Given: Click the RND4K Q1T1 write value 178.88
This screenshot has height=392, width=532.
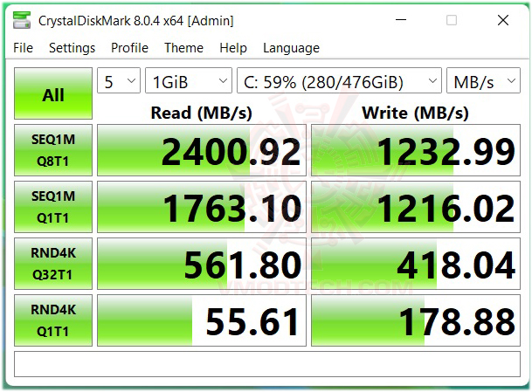Looking at the screenshot, I should pyautogui.click(x=416, y=320).
